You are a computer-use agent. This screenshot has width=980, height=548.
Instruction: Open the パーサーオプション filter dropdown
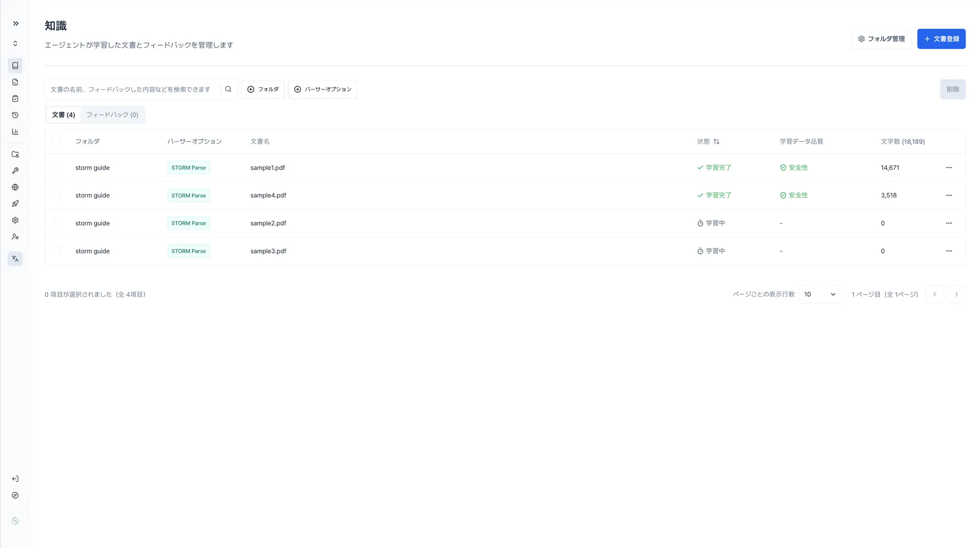[323, 89]
